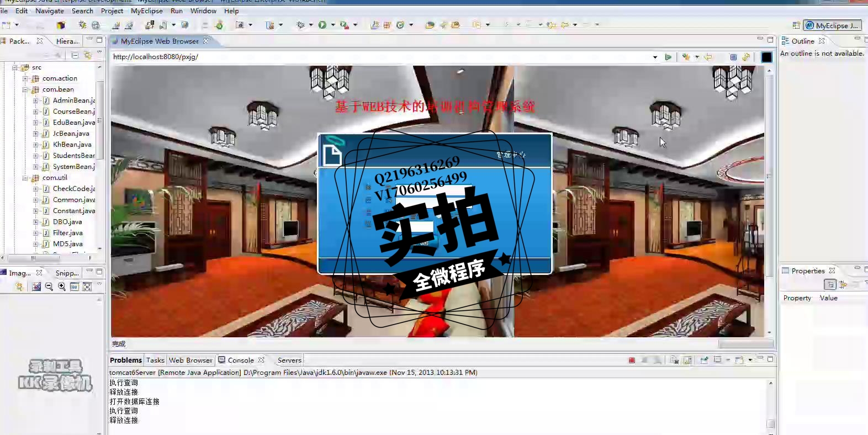The image size is (868, 435).
Task: Click the Open Perspective icon
Action: coord(796,25)
